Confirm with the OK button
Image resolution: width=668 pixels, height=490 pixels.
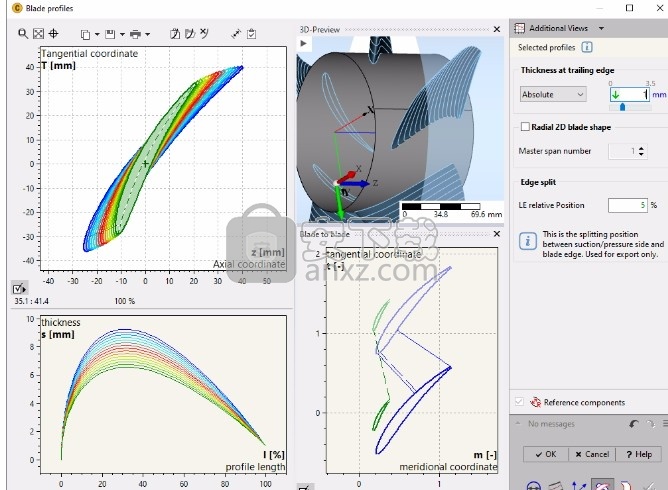point(546,454)
